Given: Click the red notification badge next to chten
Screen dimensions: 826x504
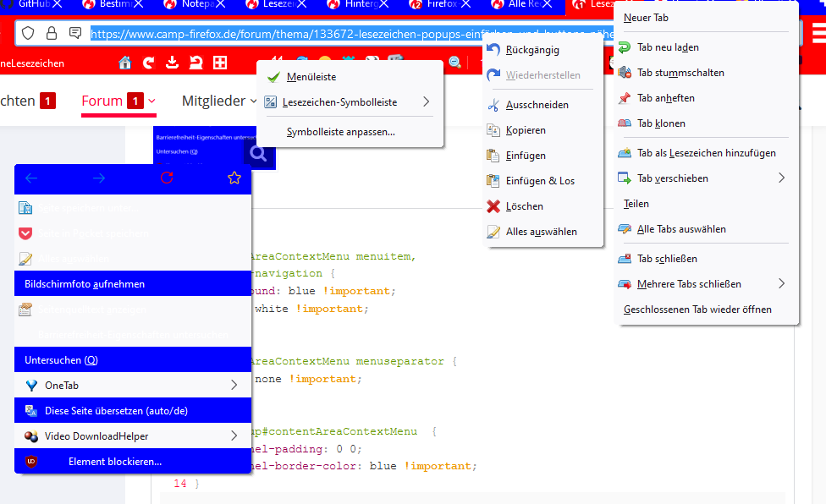Looking at the screenshot, I should [47, 101].
